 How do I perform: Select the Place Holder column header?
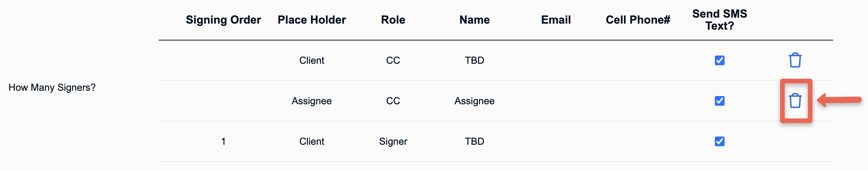[312, 20]
